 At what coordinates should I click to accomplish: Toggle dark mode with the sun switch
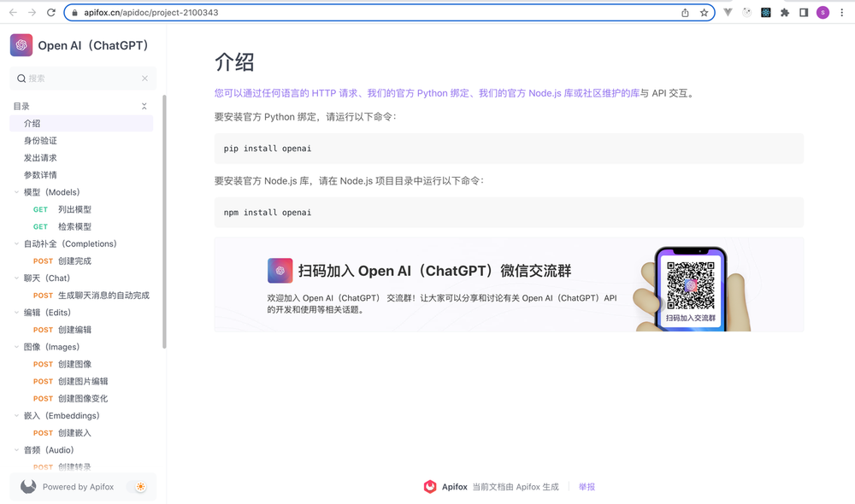point(139,486)
